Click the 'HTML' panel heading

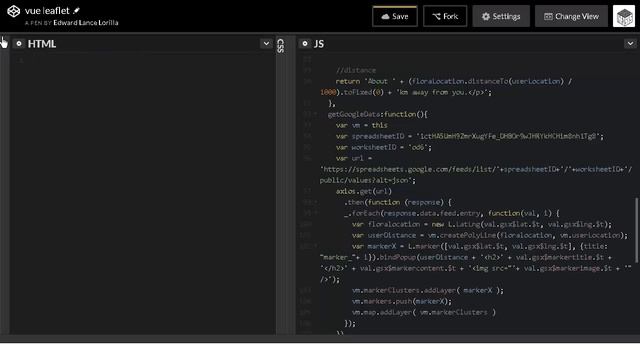click(42, 44)
